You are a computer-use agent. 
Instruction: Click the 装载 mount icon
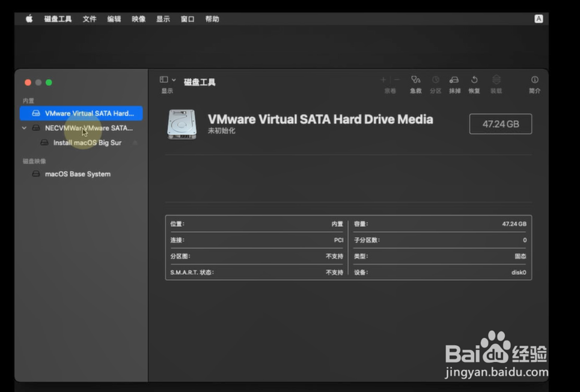[x=496, y=79]
